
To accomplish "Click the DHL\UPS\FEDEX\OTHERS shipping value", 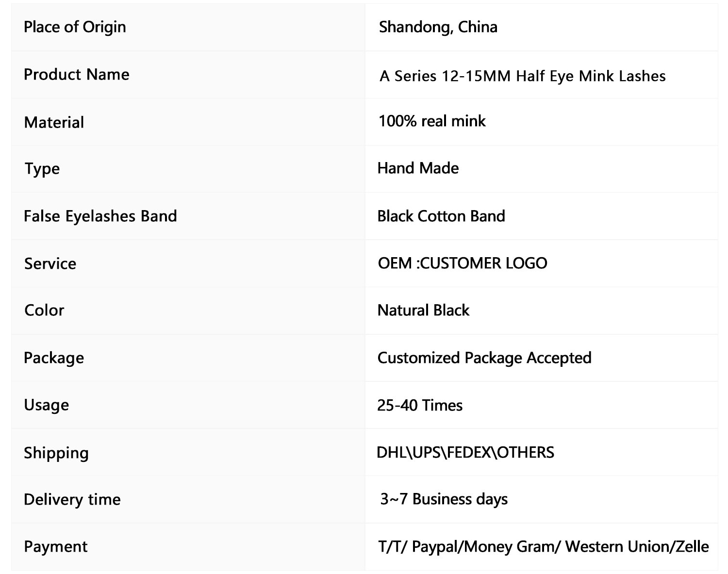I will (465, 452).
